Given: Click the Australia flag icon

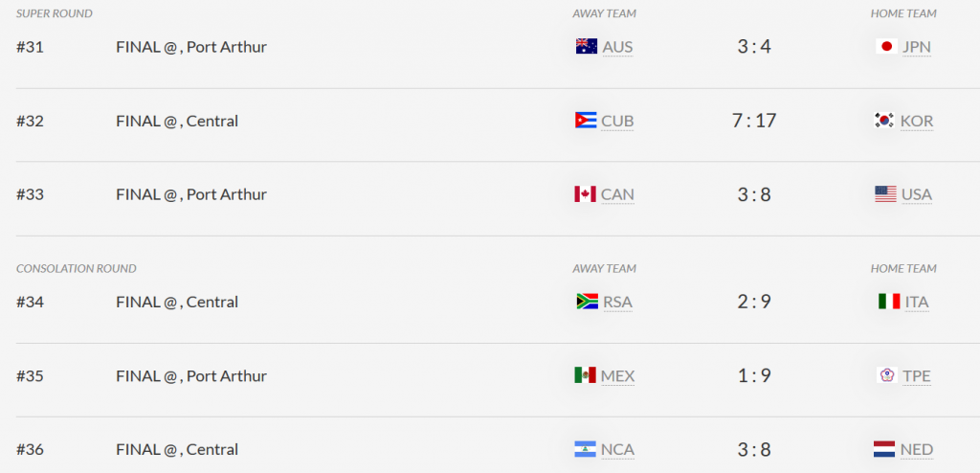Looking at the screenshot, I should (587, 46).
